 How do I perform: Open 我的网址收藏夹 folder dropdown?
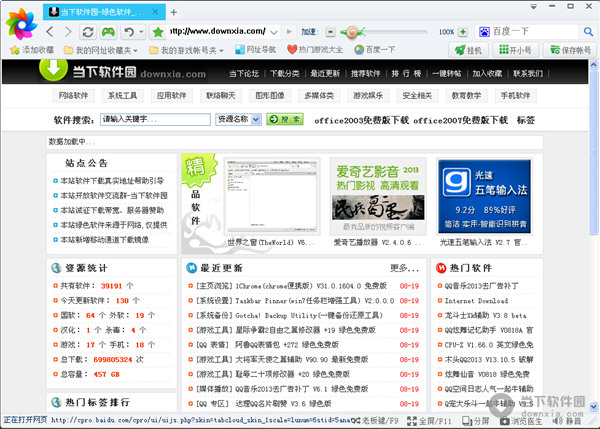pos(101,50)
